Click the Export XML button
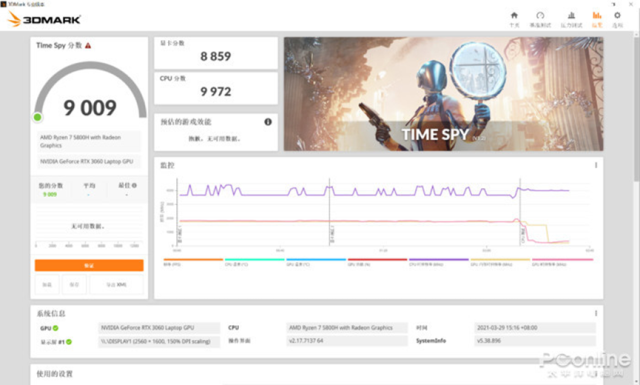Viewport: 640px width, 385px height. point(116,285)
